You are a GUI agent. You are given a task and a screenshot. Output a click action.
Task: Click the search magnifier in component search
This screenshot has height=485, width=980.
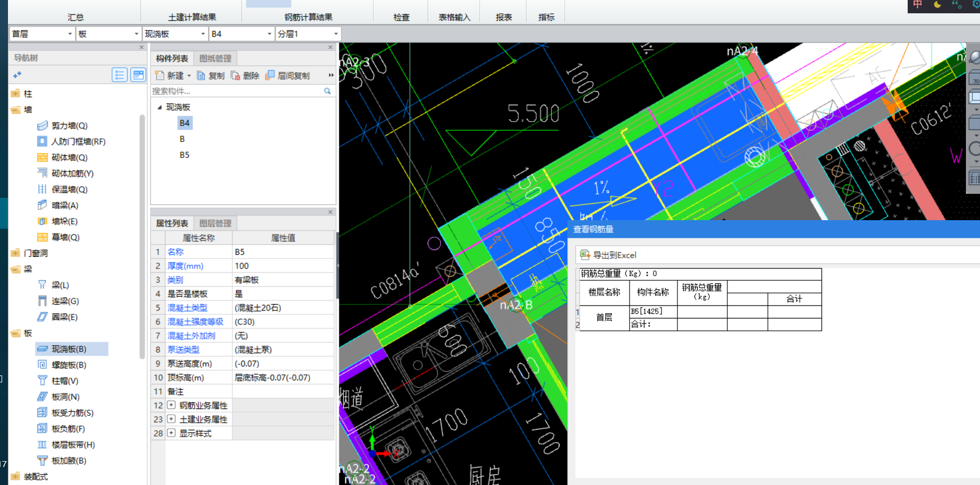(328, 91)
